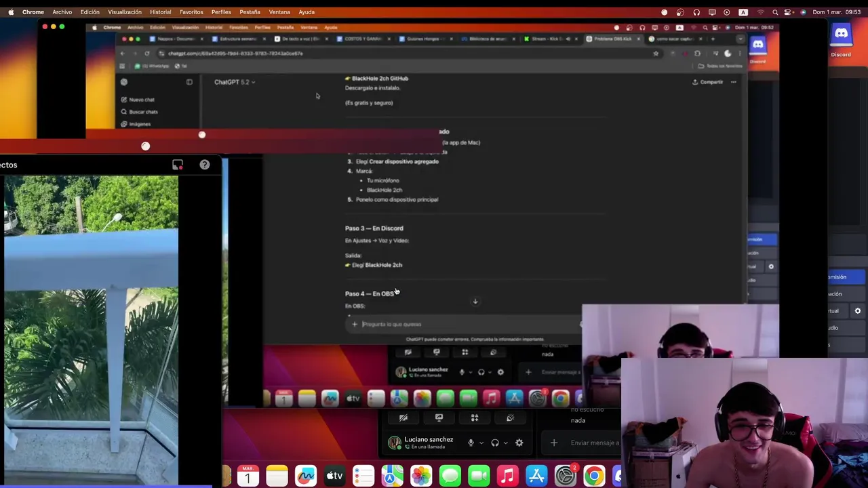Open the Edición menu in the top menu bar

pos(90,12)
